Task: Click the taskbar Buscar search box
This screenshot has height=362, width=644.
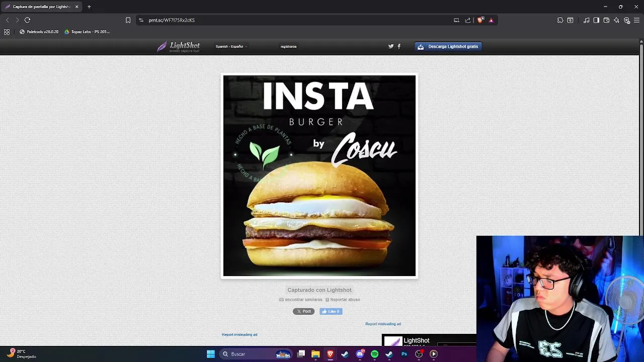Action: 256,354
